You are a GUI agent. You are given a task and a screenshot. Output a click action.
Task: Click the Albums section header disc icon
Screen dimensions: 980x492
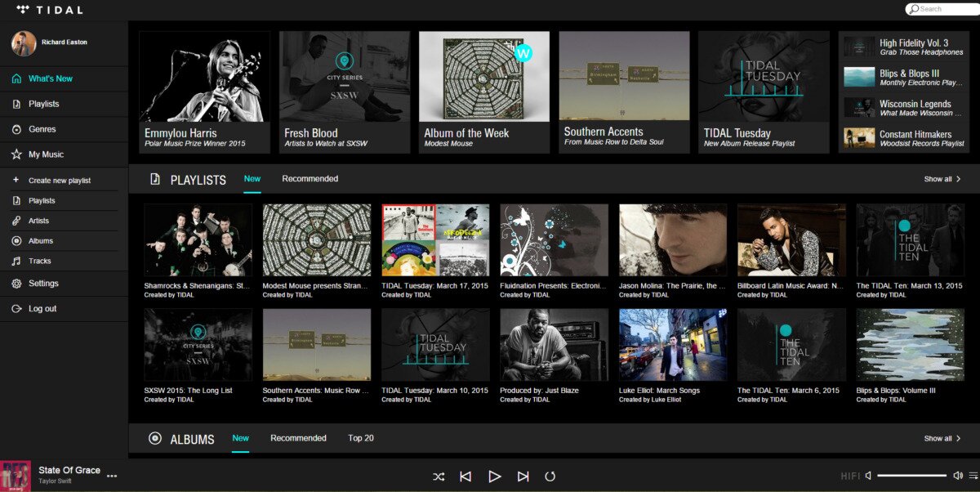[x=155, y=439]
